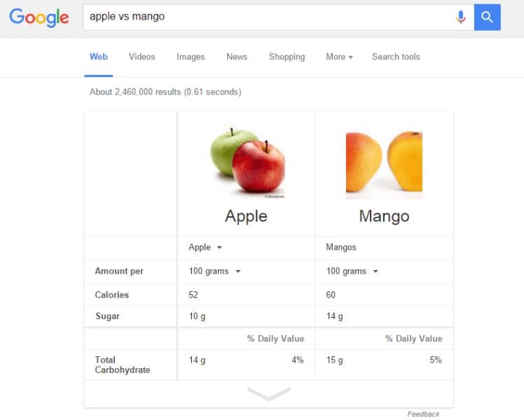Open the More dropdown menu
This screenshot has height=420, width=524.
pyautogui.click(x=339, y=57)
